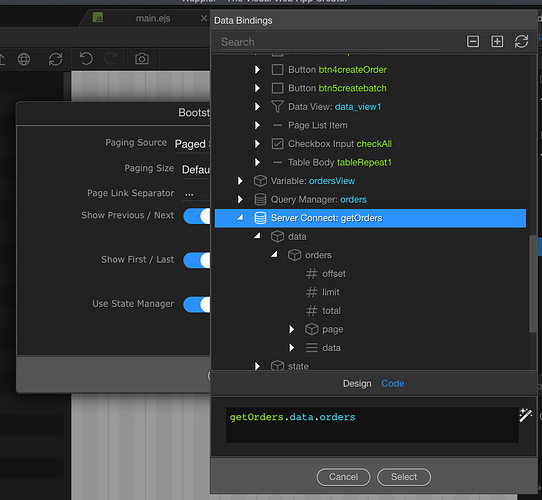Click the camera screenshot icon in toolbar

point(142,59)
